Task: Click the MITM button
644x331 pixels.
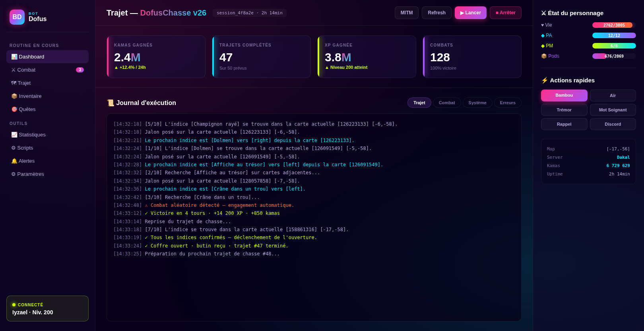Action: [x=407, y=13]
